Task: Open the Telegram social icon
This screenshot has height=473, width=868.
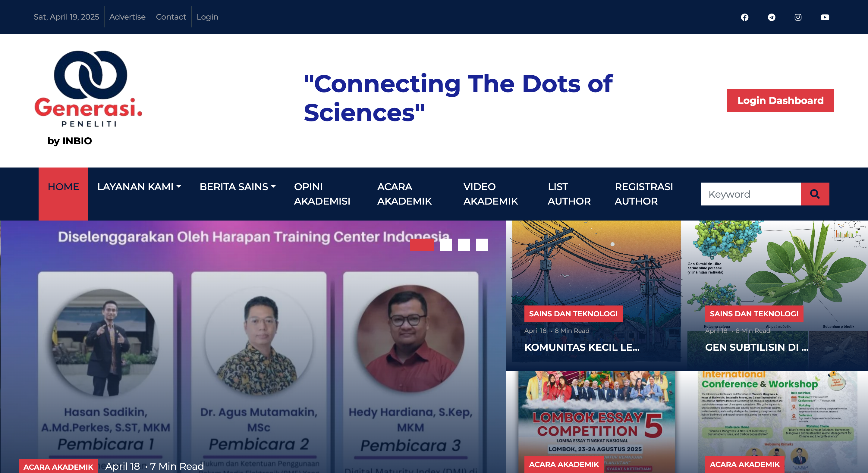Action: pyautogui.click(x=772, y=17)
